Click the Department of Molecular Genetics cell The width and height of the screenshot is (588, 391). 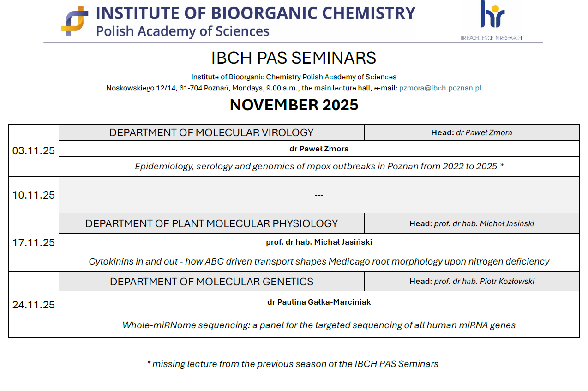coord(211,282)
